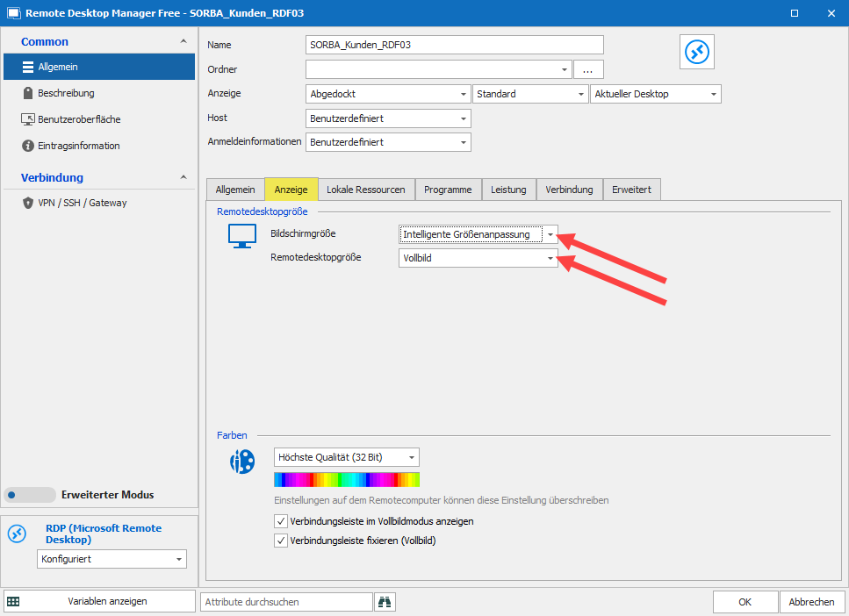Switch to the Erweitert tab
The height and width of the screenshot is (616, 849).
(x=631, y=190)
